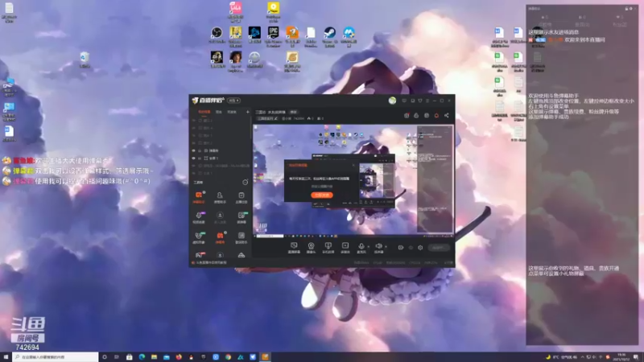This screenshot has width=644, height=362.
Task: Open File Explorer from the taskbar
Action: [x=154, y=357]
